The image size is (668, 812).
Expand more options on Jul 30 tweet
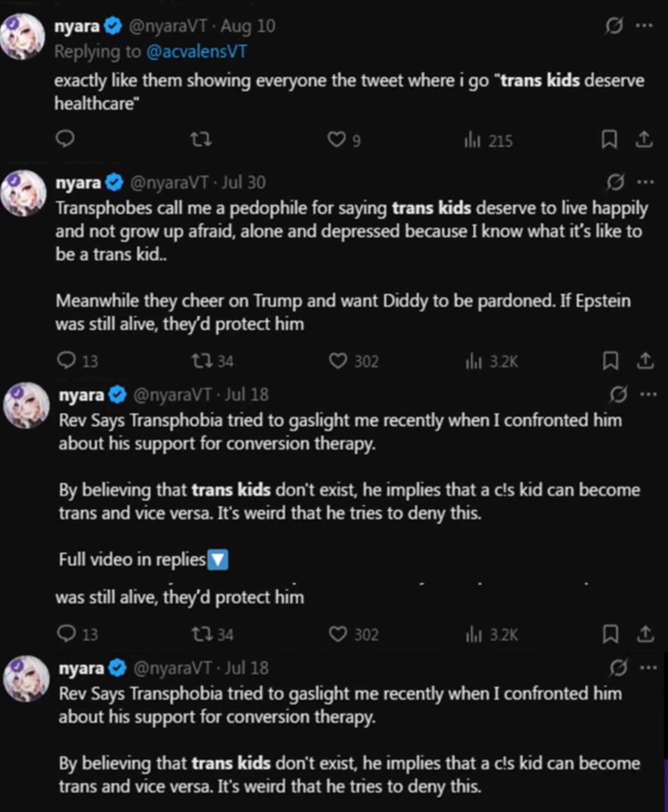[646, 182]
